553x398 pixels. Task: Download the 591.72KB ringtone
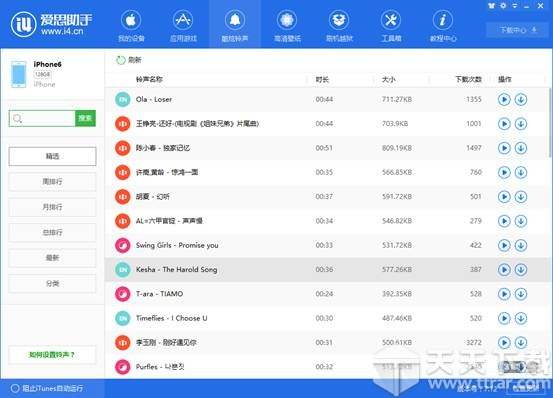(x=521, y=197)
